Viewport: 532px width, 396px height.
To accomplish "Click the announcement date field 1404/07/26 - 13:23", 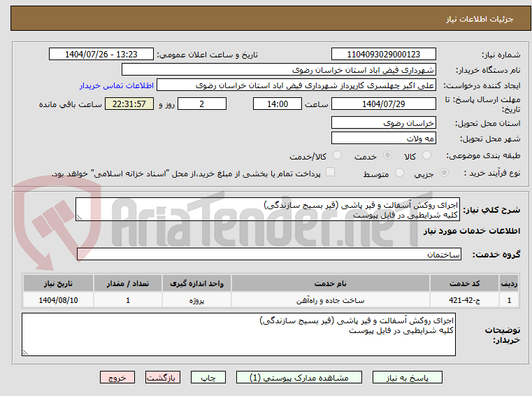I will [101, 54].
